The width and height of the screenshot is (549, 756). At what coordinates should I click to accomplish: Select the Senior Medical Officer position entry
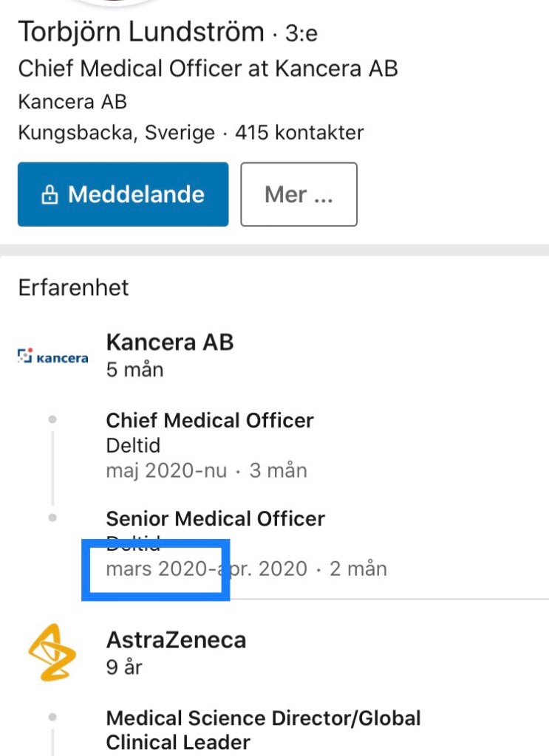tap(215, 518)
